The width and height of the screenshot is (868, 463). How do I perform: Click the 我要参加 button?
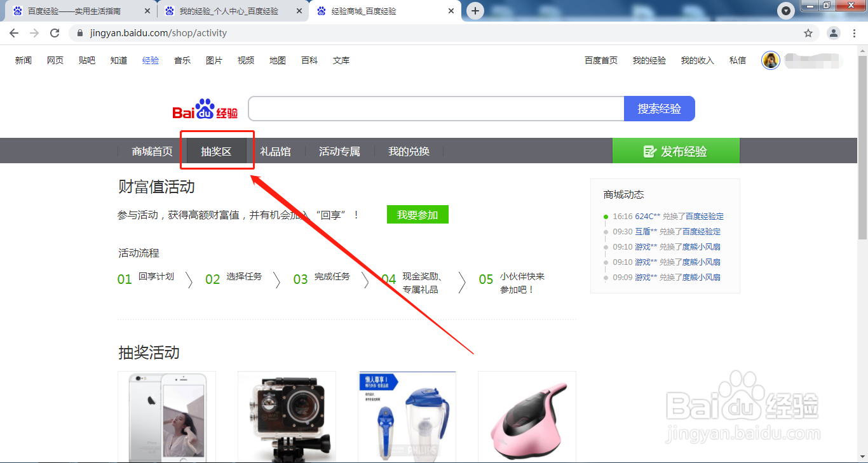click(417, 215)
